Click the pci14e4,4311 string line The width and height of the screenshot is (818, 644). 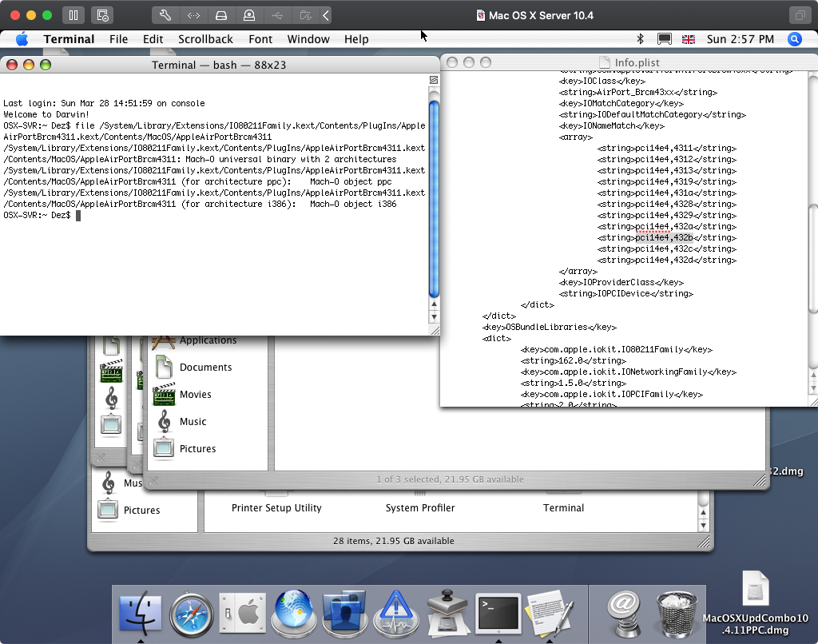click(667, 148)
